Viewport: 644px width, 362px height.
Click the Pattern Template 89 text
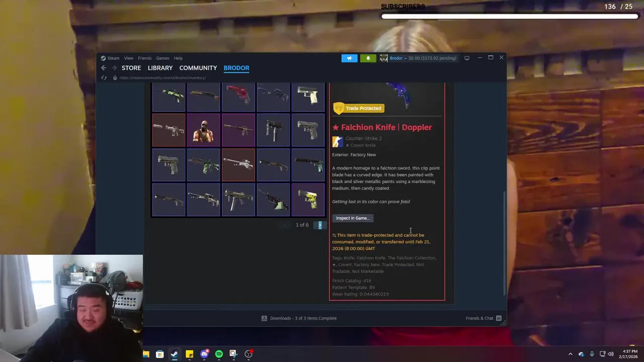[x=353, y=288]
